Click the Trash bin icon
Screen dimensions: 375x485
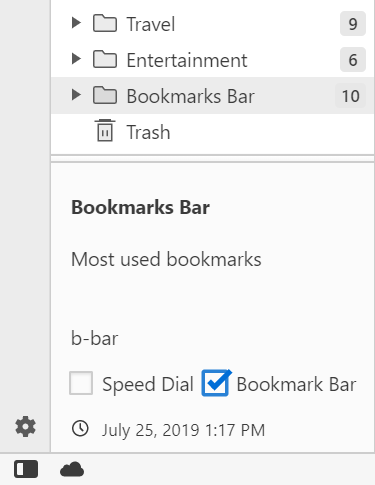(x=105, y=131)
